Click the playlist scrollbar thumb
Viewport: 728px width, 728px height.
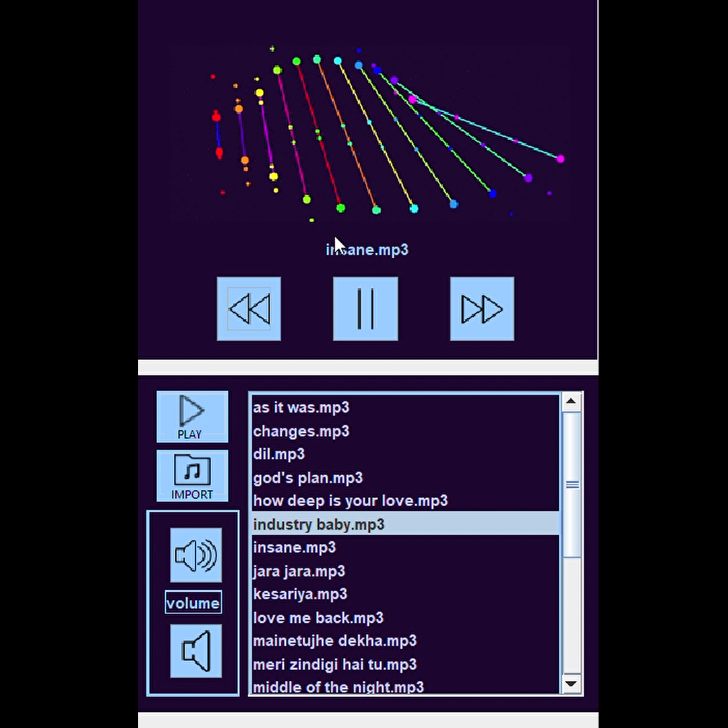click(572, 484)
